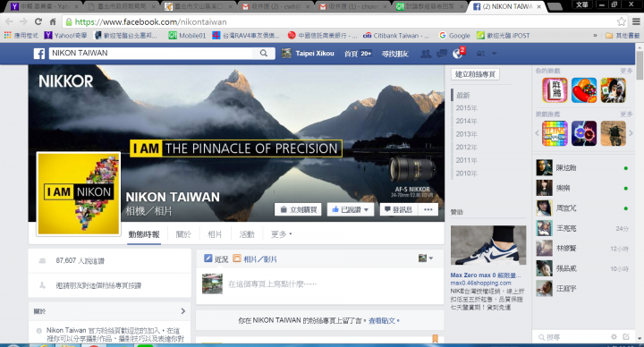Expand account menu arrow in header
The image size is (644, 347).
[x=495, y=54]
